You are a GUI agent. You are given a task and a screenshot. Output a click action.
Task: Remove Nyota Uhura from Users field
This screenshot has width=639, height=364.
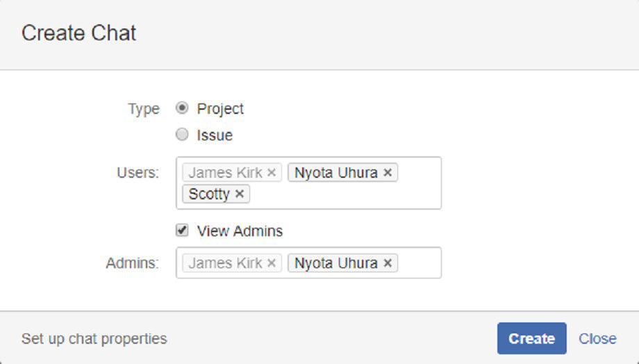tap(388, 173)
